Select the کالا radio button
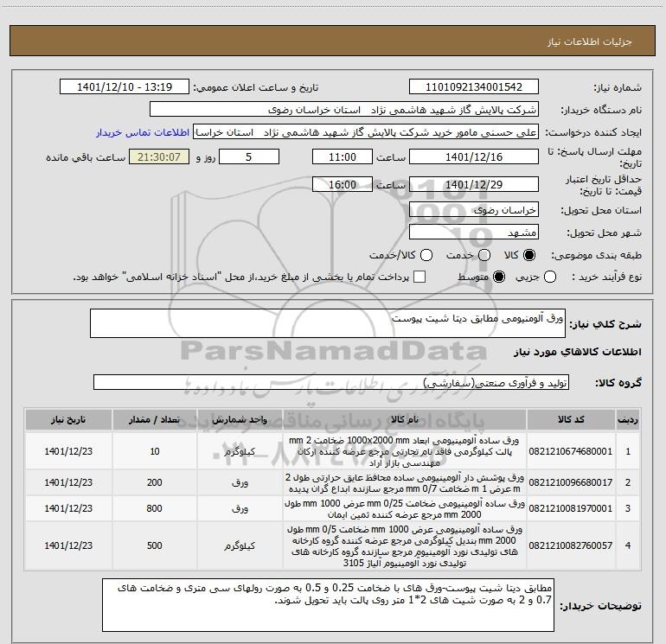Image resolution: width=666 pixels, height=644 pixels. [x=529, y=255]
